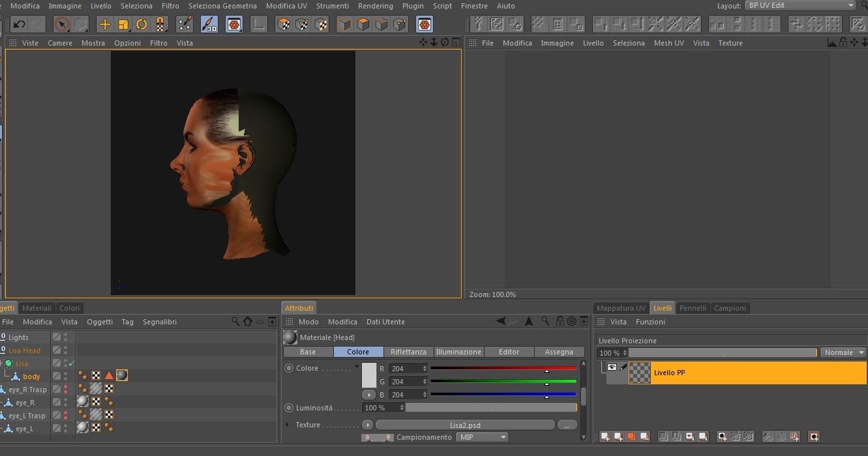Click the Undo arrow in the toolbar
Screen dimensions: 868x456
pyautogui.click(x=19, y=25)
